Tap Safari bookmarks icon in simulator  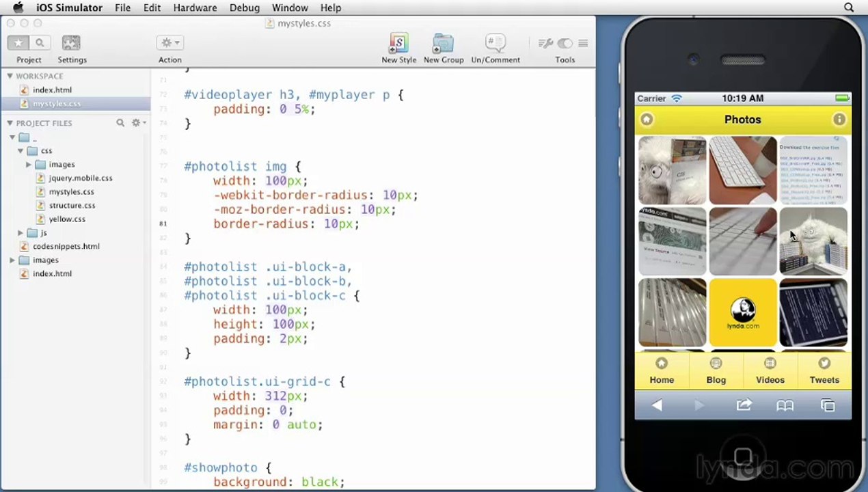pos(785,405)
